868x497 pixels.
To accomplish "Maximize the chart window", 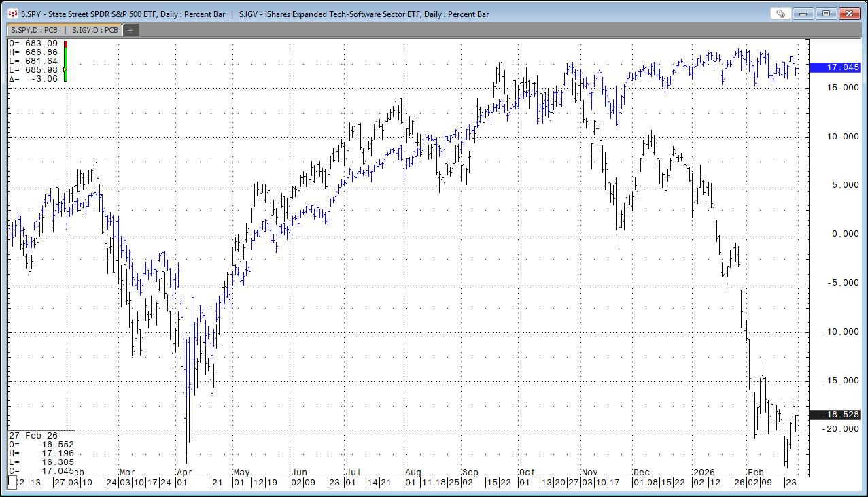I will (x=826, y=14).
